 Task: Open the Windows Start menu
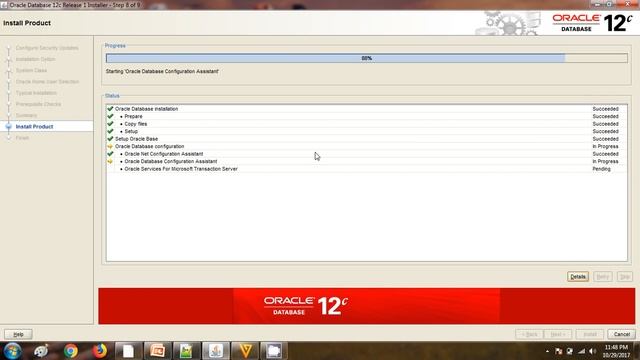(12, 351)
